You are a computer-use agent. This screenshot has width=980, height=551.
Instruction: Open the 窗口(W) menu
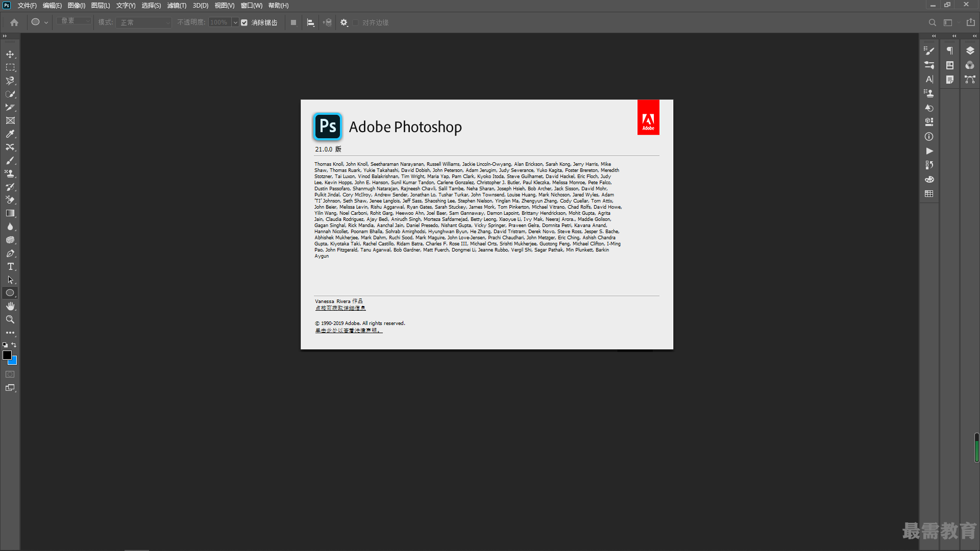[252, 6]
